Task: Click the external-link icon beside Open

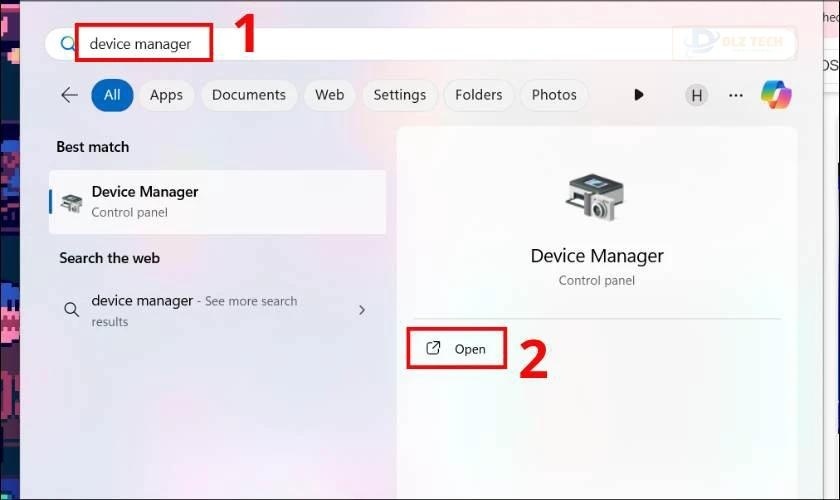Action: 433,348
